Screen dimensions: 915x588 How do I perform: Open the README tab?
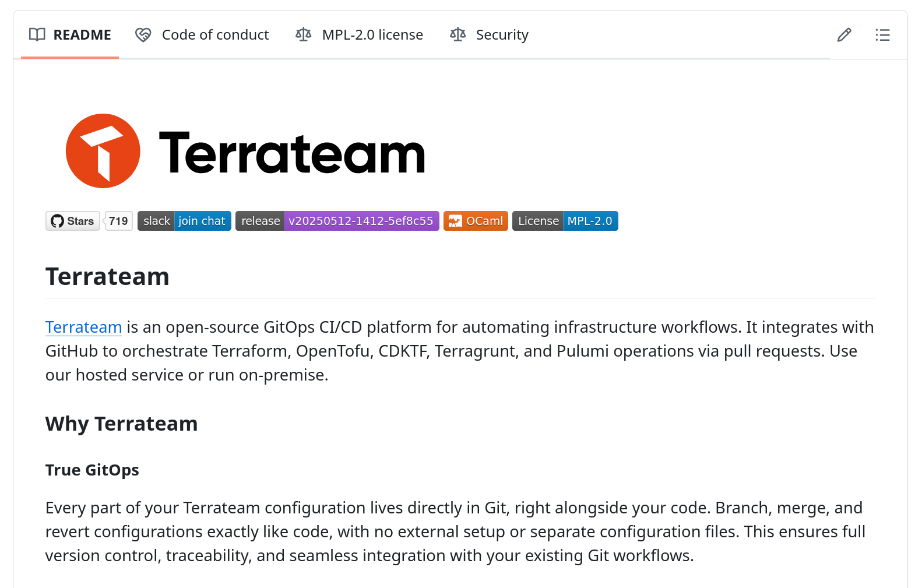[70, 35]
